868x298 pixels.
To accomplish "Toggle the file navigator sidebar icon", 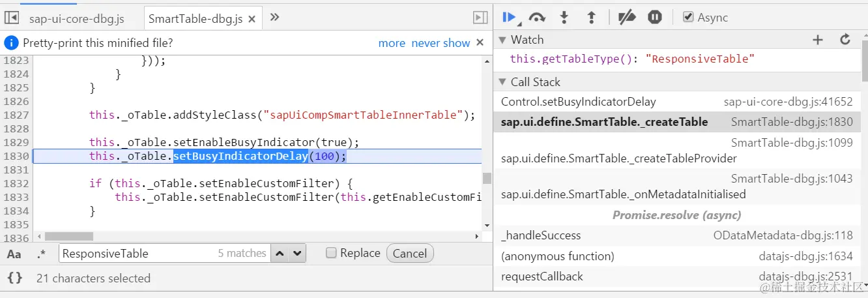I will pyautogui.click(x=12, y=18).
